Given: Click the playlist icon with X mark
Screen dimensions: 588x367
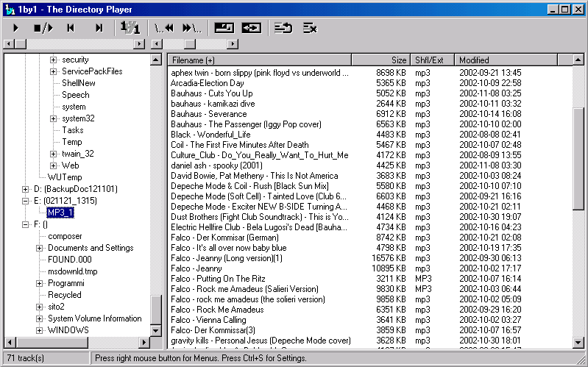Looking at the screenshot, I should 310,28.
